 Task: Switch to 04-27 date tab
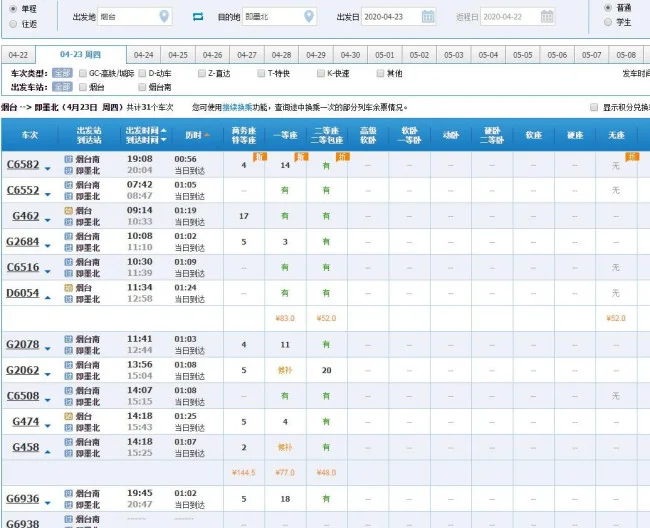tap(247, 55)
